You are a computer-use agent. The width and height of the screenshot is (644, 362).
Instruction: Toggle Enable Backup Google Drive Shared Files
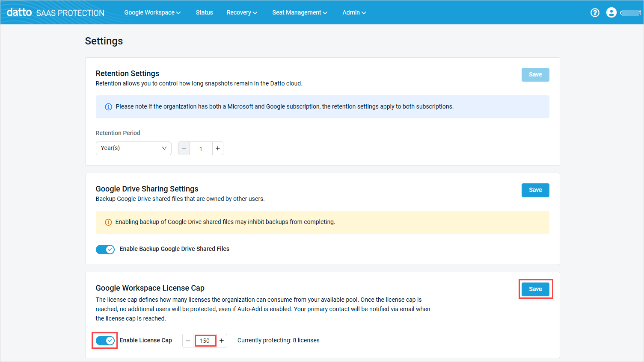[x=105, y=249]
